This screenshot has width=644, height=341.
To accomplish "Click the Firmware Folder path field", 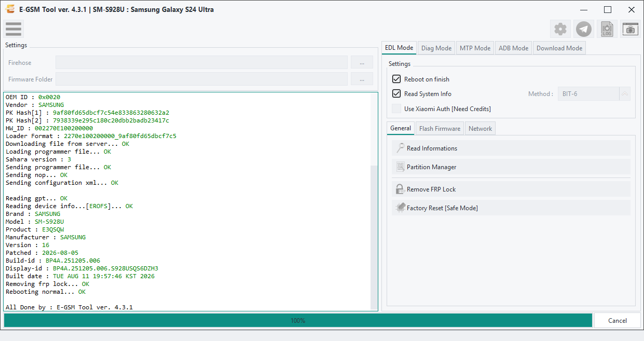I will point(201,79).
